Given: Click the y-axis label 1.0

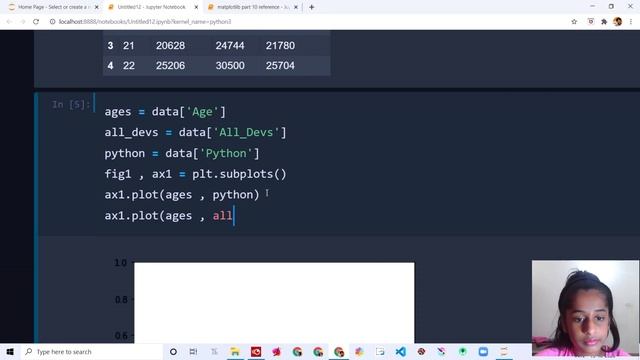Looking at the screenshot, I should (x=121, y=262).
